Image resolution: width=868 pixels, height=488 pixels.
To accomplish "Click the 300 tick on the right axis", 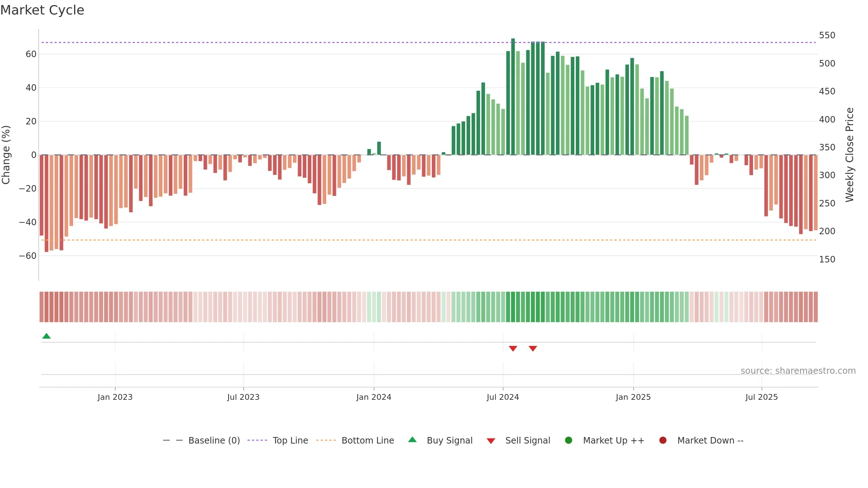I will (827, 175).
